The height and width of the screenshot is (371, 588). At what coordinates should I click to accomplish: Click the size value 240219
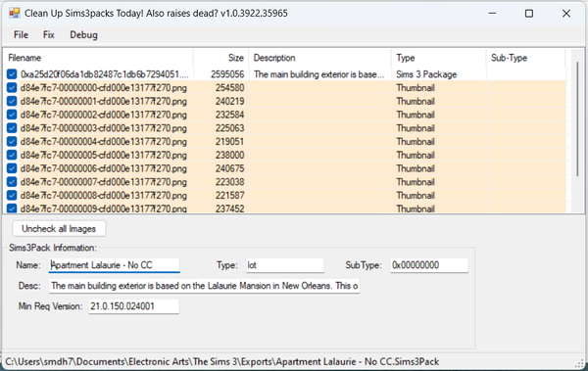(229, 101)
